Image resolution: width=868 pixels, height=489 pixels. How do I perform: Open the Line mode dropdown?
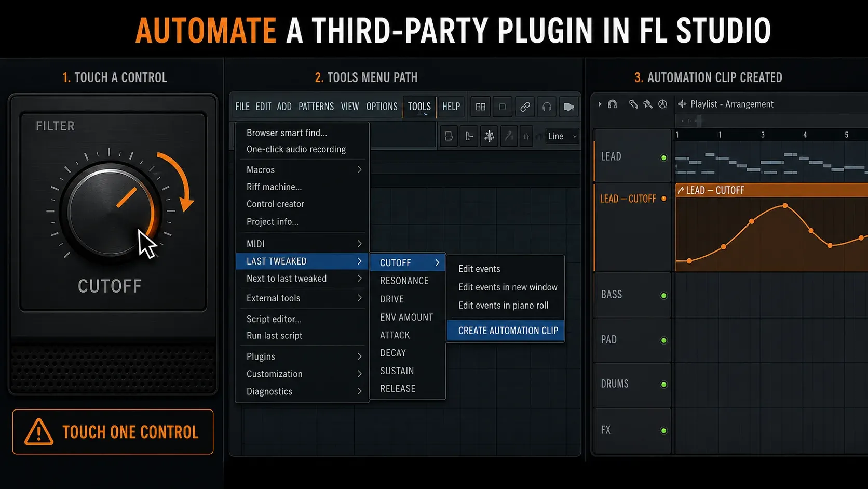coord(562,136)
